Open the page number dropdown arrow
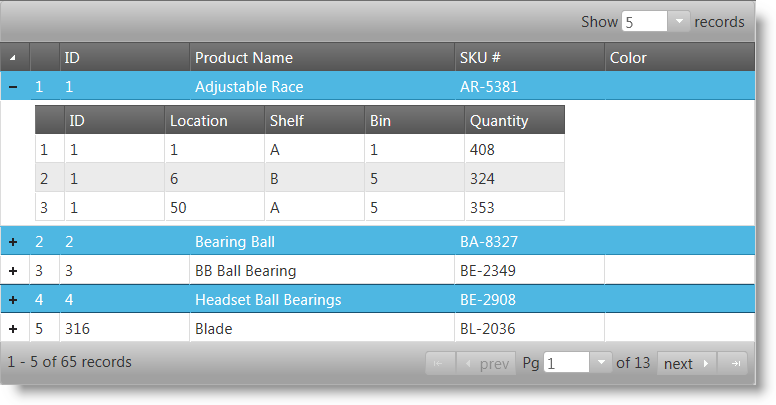The width and height of the screenshot is (776, 405). pos(600,364)
